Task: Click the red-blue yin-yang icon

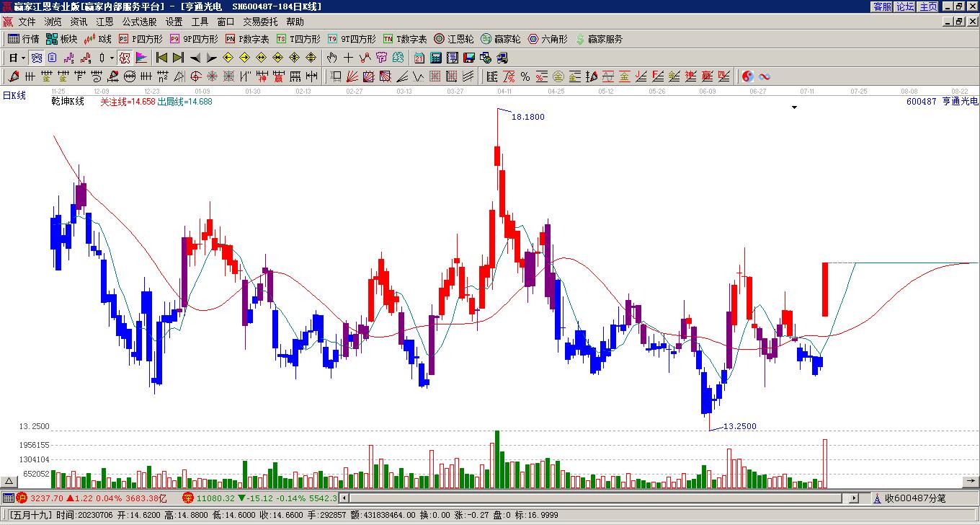Action: click(748, 76)
